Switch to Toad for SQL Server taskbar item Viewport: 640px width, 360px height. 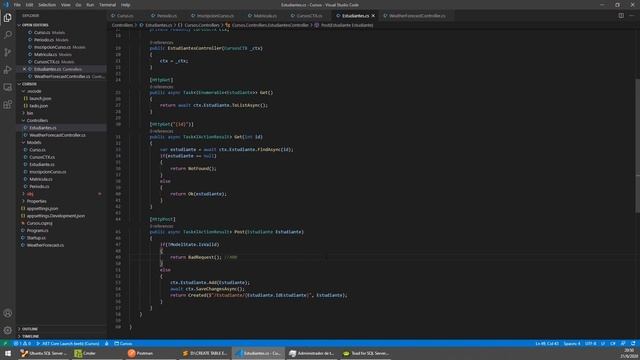coord(366,353)
